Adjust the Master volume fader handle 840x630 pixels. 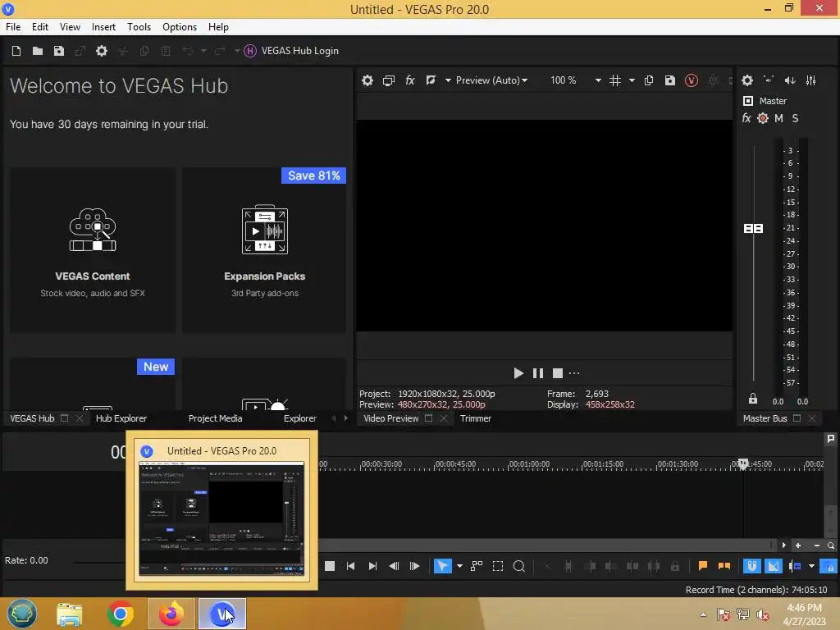[x=753, y=229]
